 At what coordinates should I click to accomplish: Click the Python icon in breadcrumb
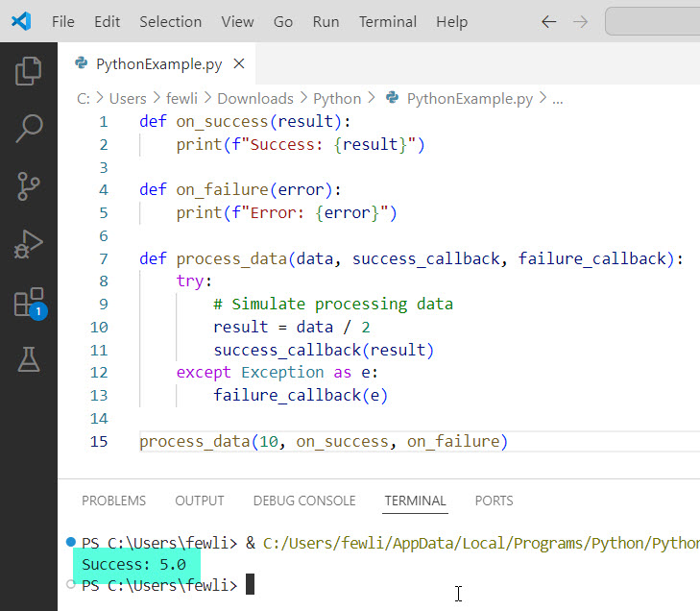(392, 97)
